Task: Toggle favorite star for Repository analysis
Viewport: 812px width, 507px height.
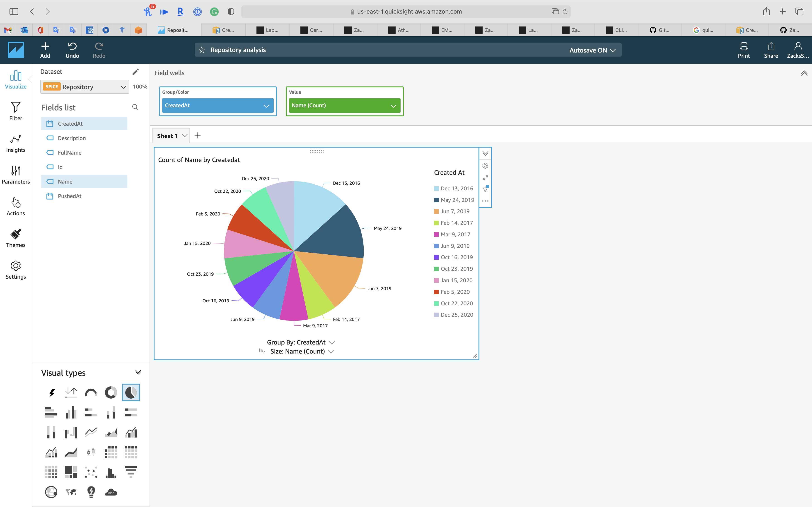Action: point(202,50)
